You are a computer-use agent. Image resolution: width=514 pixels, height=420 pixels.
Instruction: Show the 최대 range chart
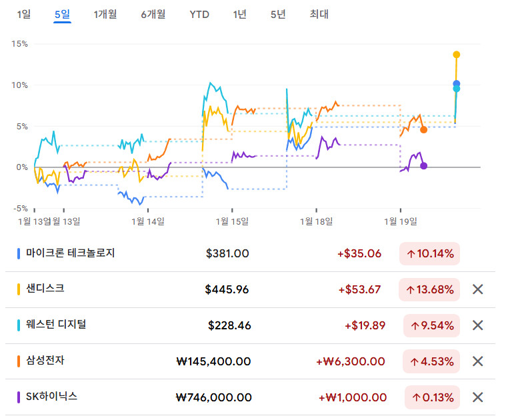pos(319,14)
